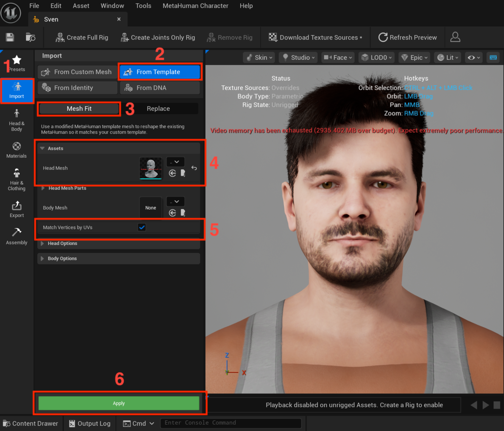Browse to asset in Content Browser icon
Screen dimensions: 504x431
point(31,38)
